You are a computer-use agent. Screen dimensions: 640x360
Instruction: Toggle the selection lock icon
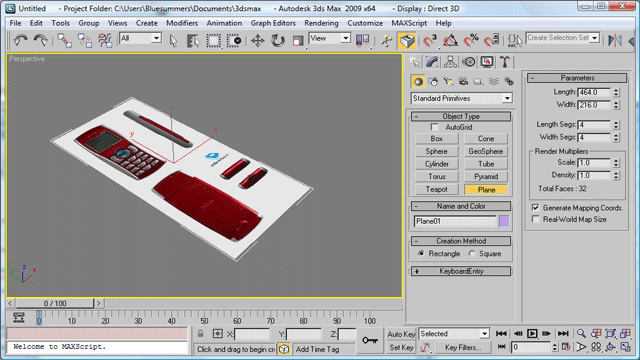(200, 334)
